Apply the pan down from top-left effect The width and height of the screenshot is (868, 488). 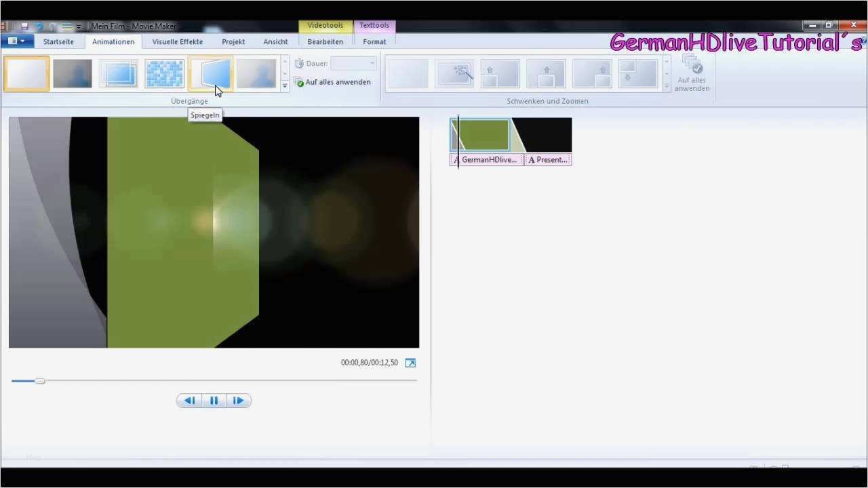pos(638,73)
